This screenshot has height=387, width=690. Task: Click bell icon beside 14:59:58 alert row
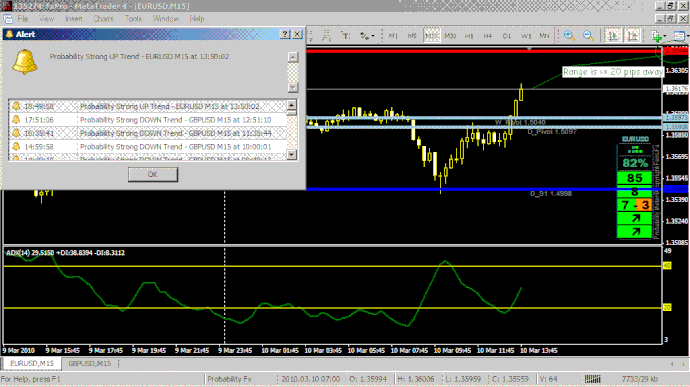coord(16,147)
